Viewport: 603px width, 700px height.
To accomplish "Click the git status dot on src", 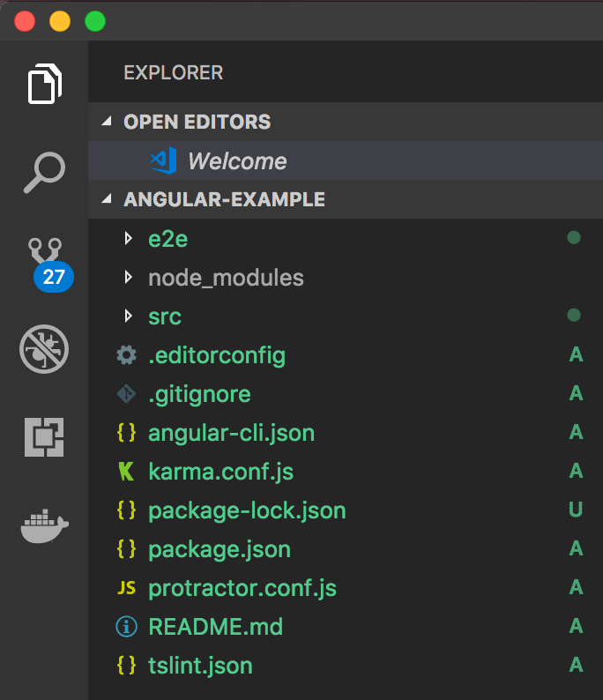I will 574,316.
